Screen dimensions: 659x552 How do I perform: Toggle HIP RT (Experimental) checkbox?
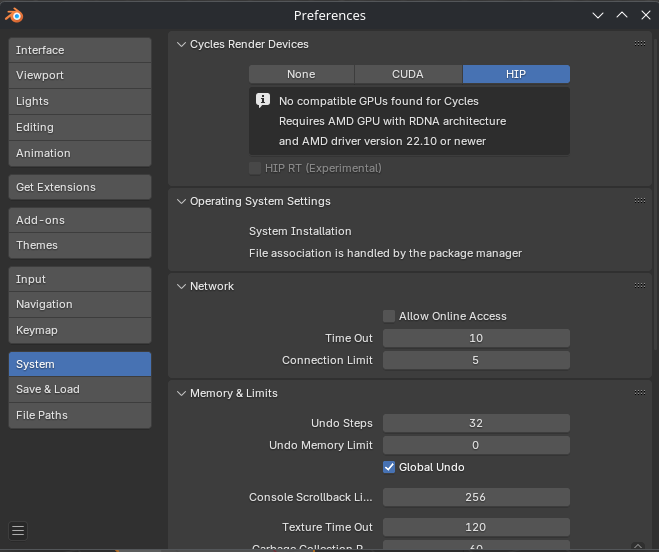255,168
